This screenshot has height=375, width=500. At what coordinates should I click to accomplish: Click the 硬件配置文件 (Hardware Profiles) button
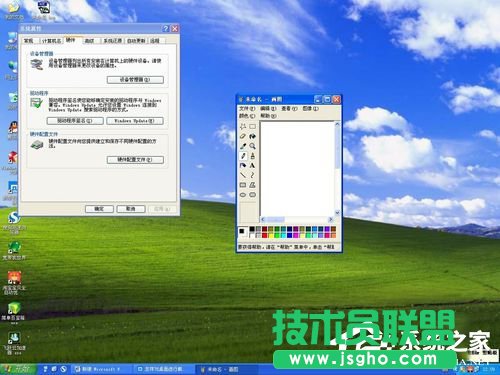click(x=135, y=160)
